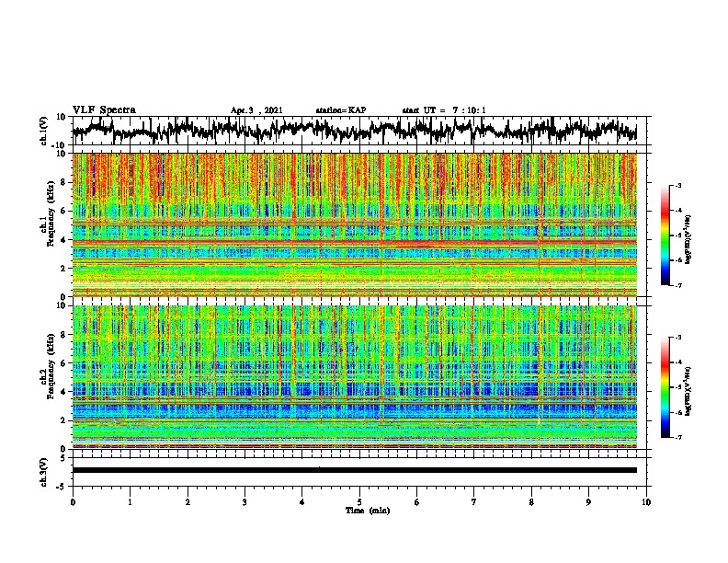Select the "start UT = 7 : 10: 1" text
The image size is (728, 563).
coord(444,110)
